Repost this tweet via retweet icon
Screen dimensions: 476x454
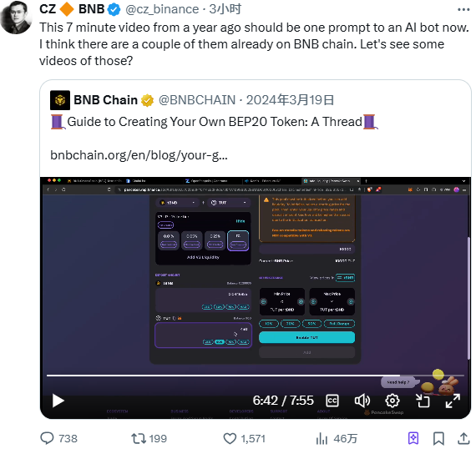139,438
